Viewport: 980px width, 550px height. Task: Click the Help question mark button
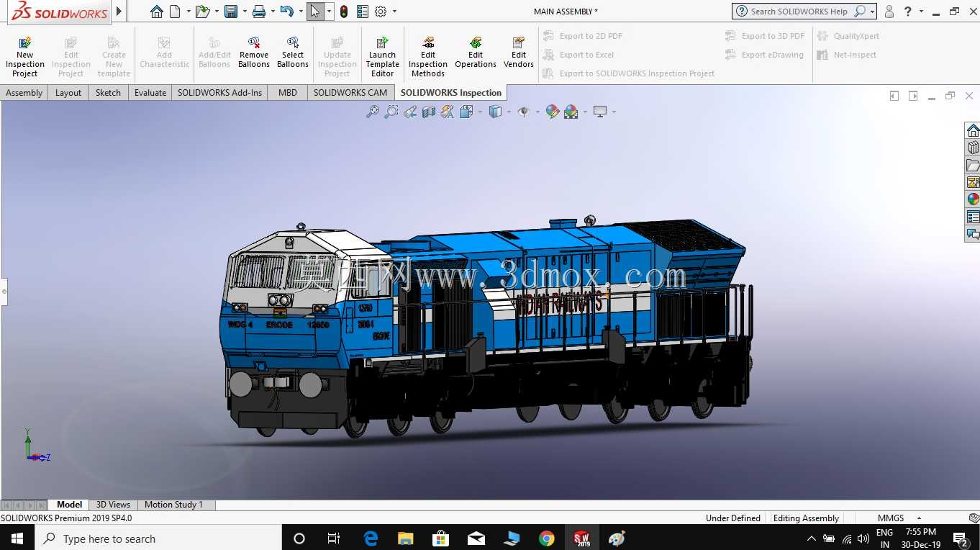coord(908,12)
